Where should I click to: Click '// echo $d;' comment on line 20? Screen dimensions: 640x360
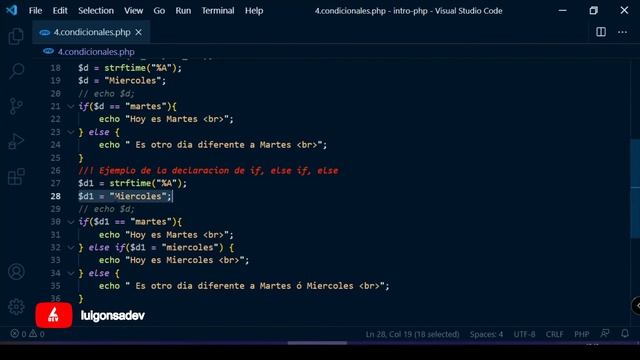106,93
